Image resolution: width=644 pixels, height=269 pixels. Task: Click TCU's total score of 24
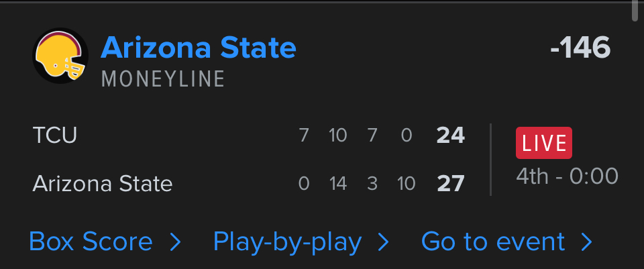point(450,136)
